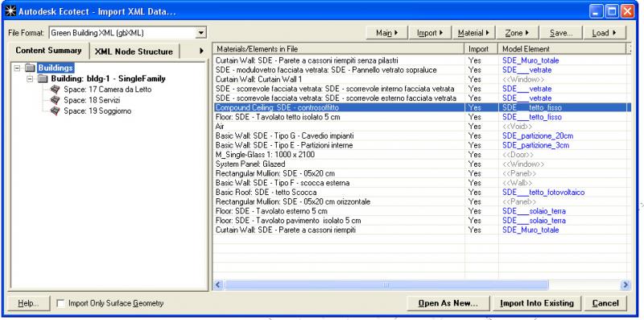
Task: Select the Buildings root tree label
Action: pos(56,68)
